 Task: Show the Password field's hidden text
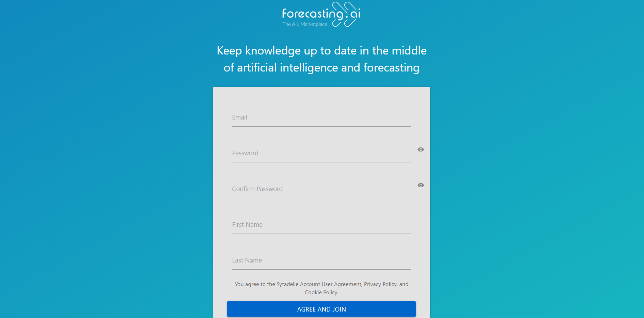pos(421,149)
